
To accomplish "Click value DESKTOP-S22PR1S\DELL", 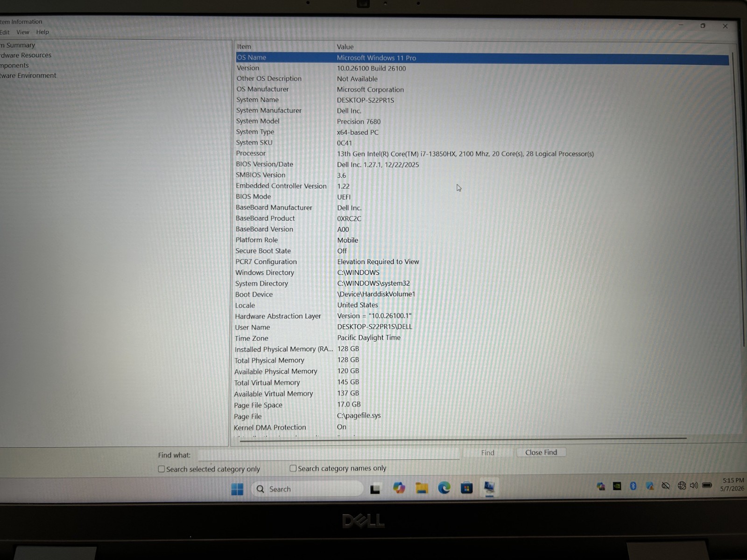I will pos(374,327).
